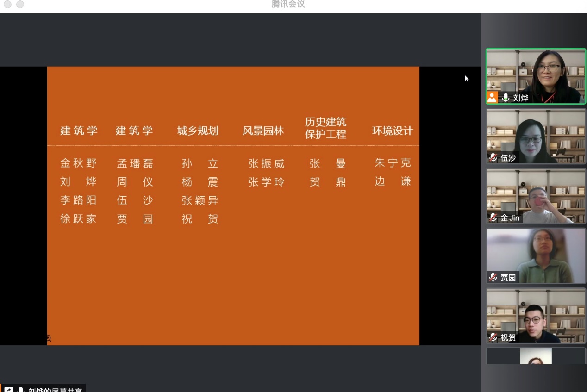Click the active microphone icon beside 刘烨

(506, 98)
